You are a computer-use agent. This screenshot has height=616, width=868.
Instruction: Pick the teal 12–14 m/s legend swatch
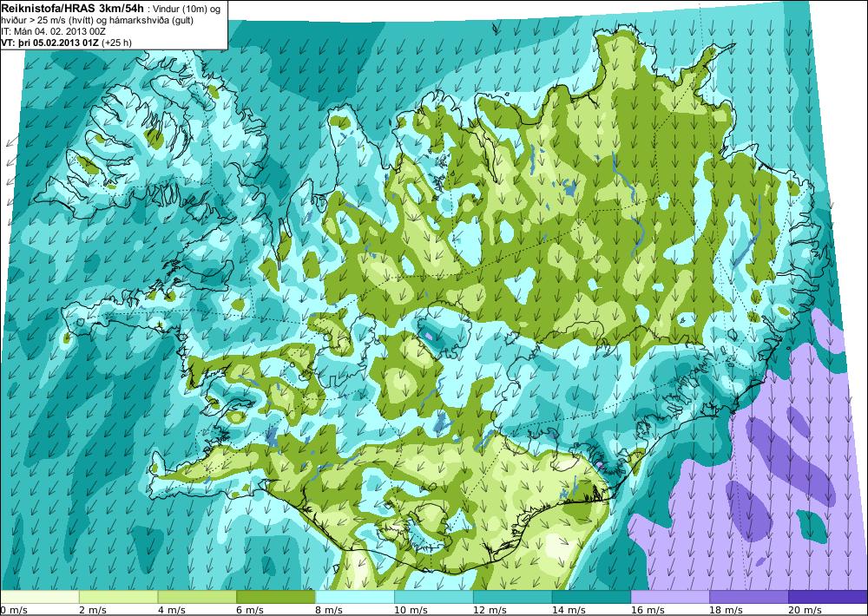point(513,597)
